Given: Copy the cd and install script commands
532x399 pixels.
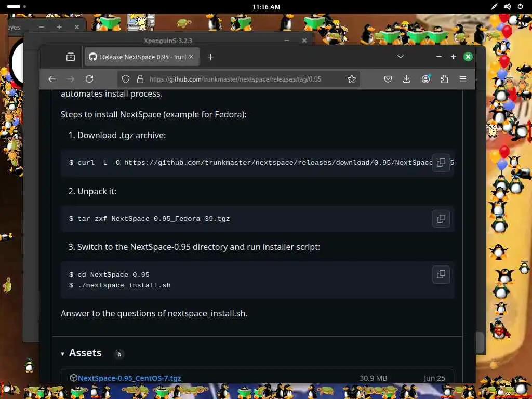Looking at the screenshot, I should [x=441, y=274].
